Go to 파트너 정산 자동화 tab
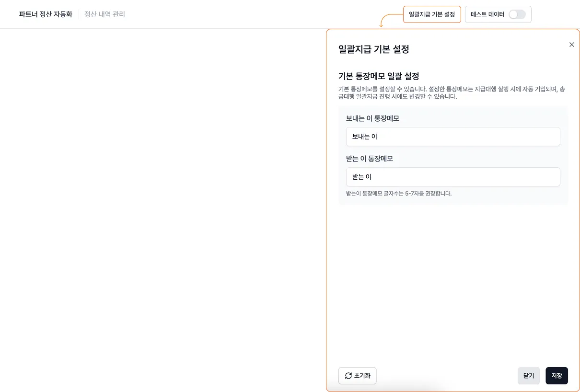The height and width of the screenshot is (392, 580). [x=46, y=14]
